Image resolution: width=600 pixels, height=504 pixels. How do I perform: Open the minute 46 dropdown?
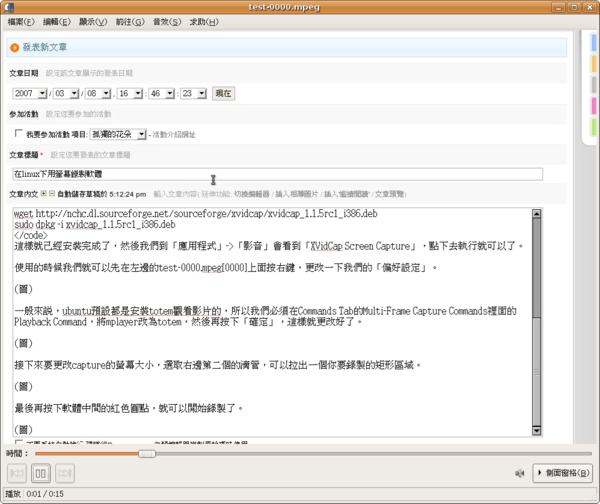pos(161,93)
